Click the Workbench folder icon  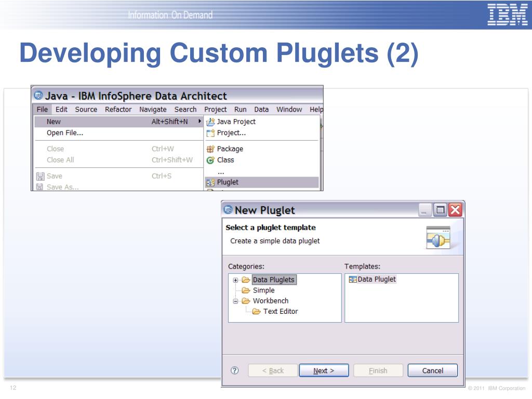246,301
